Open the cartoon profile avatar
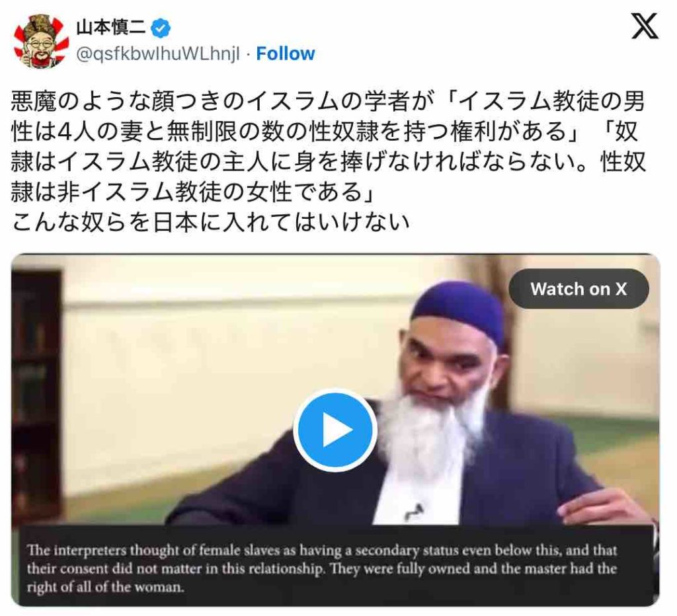This screenshot has height=616, width=677. coord(40,40)
